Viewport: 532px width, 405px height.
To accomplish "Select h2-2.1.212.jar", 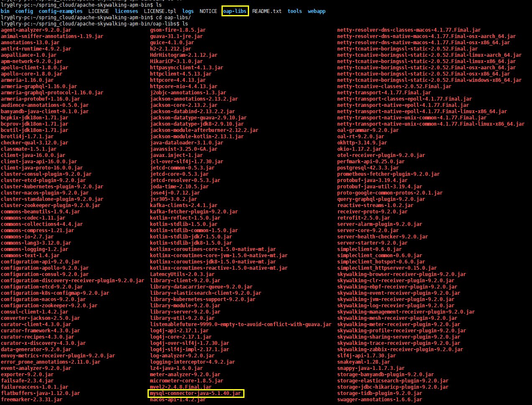I will [x=171, y=49].
